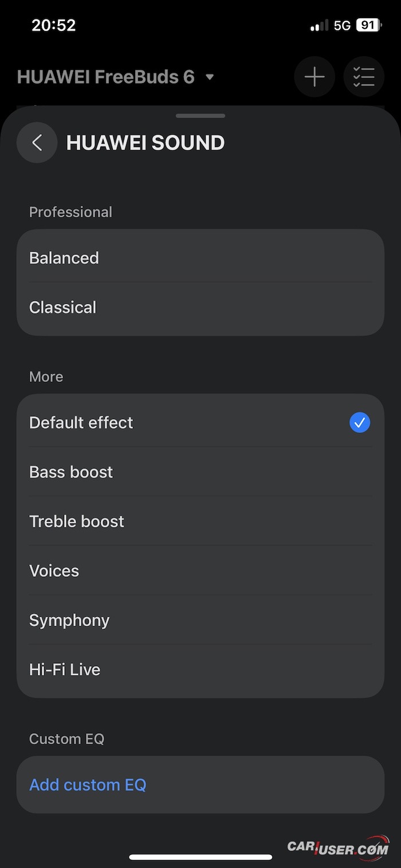
Task: Tap the sheet drag handle at top
Action: tap(200, 116)
